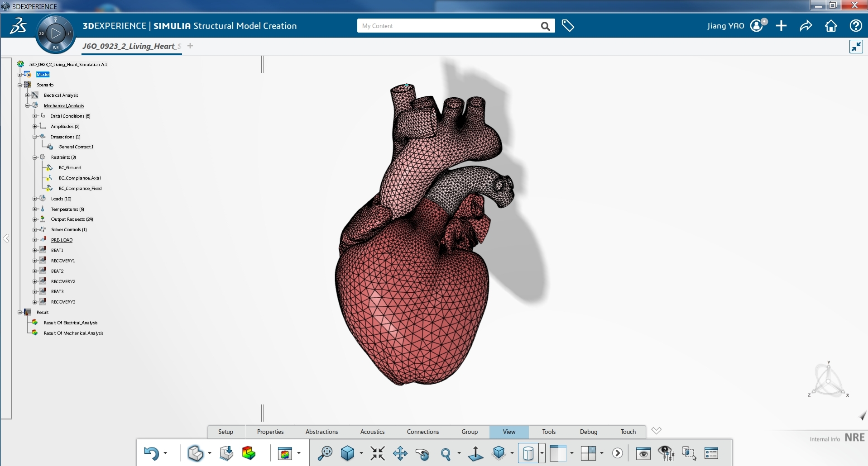Toggle the Hide/Show eye window icon
Screen dimensions: 868x466
coord(643,453)
